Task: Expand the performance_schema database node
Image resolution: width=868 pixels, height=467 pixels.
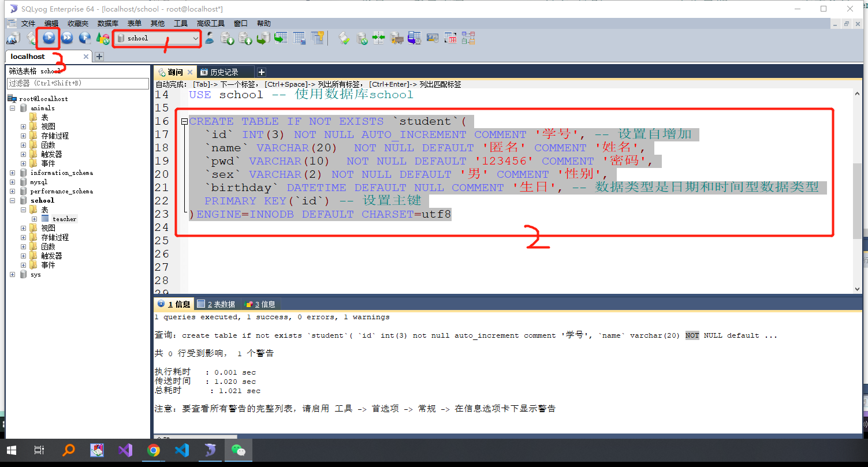Action: click(x=13, y=191)
